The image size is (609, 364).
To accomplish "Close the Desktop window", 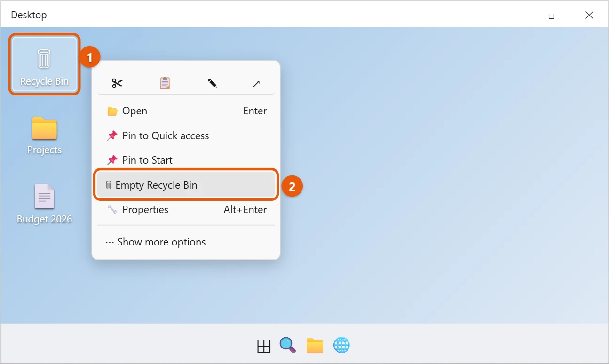I will point(589,15).
